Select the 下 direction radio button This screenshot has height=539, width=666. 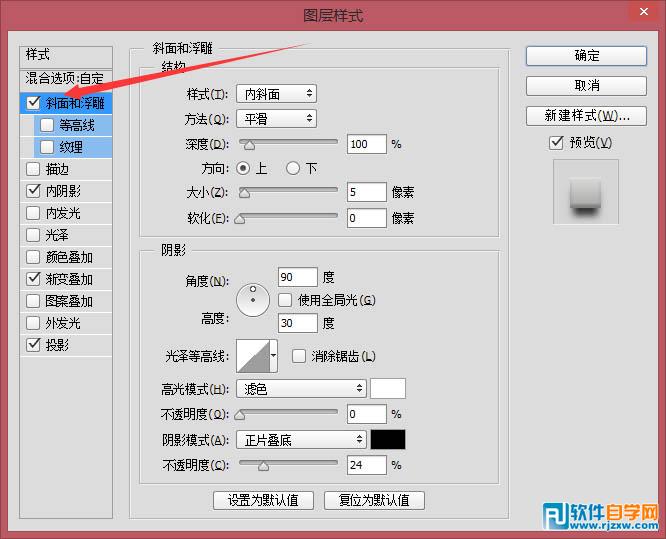[x=293, y=168]
